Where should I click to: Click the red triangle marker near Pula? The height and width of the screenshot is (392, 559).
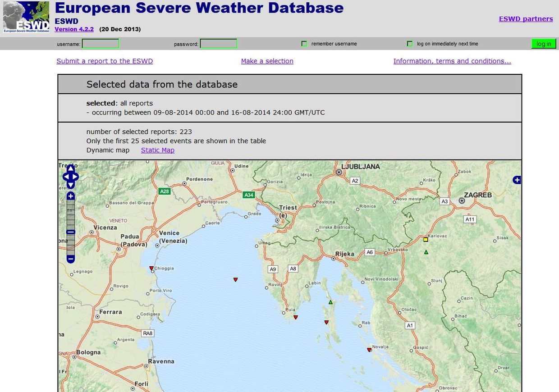tap(296, 317)
